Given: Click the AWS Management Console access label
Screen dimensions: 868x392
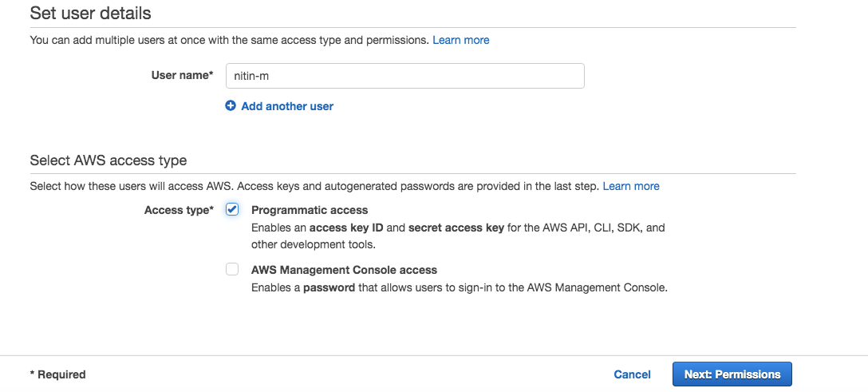Looking at the screenshot, I should coord(344,270).
